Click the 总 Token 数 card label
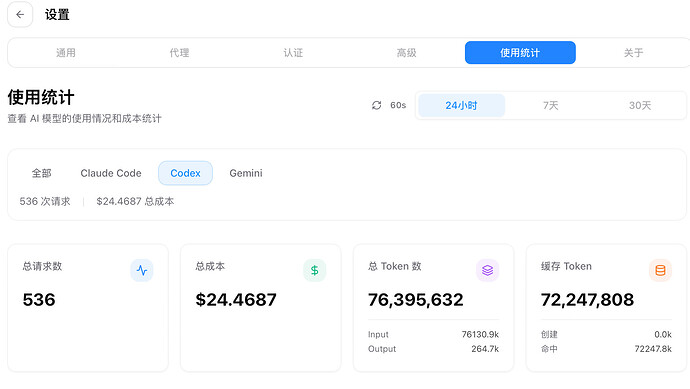This screenshot has width=690, height=389. 395,266
